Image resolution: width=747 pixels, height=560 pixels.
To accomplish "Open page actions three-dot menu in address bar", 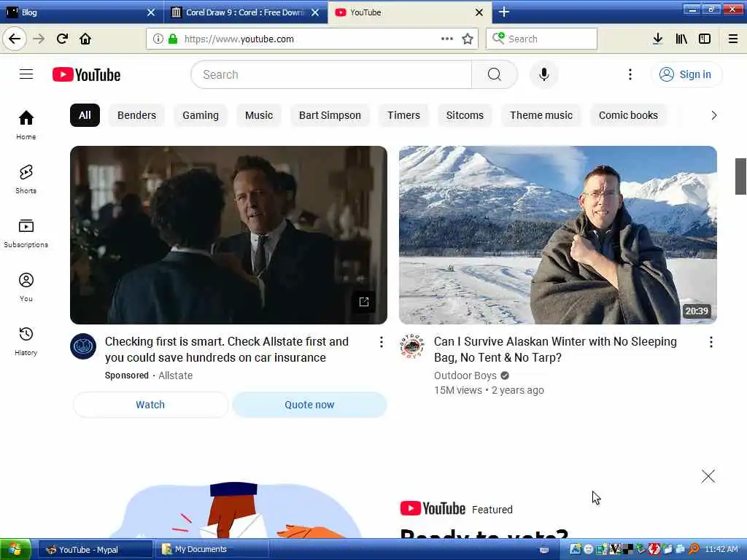I will click(x=447, y=39).
